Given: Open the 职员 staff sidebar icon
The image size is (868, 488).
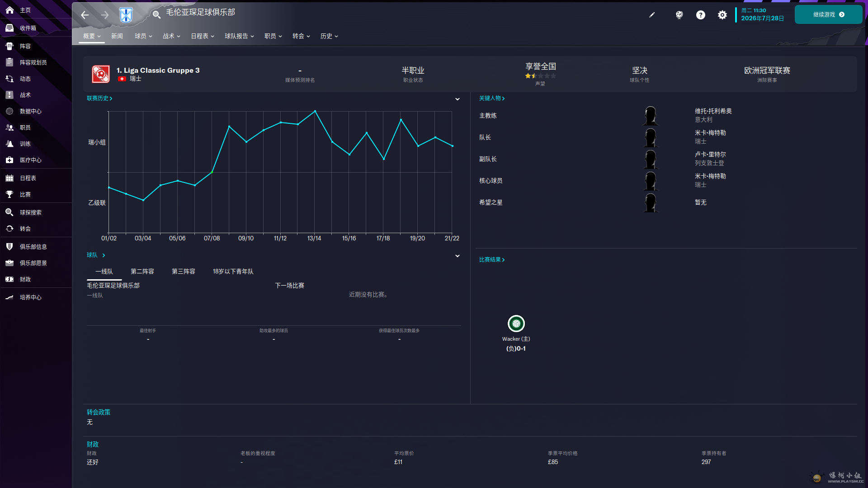Looking at the screenshot, I should tap(9, 127).
